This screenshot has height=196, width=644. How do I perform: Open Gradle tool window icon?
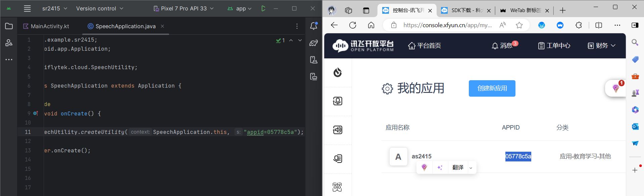[x=314, y=43]
